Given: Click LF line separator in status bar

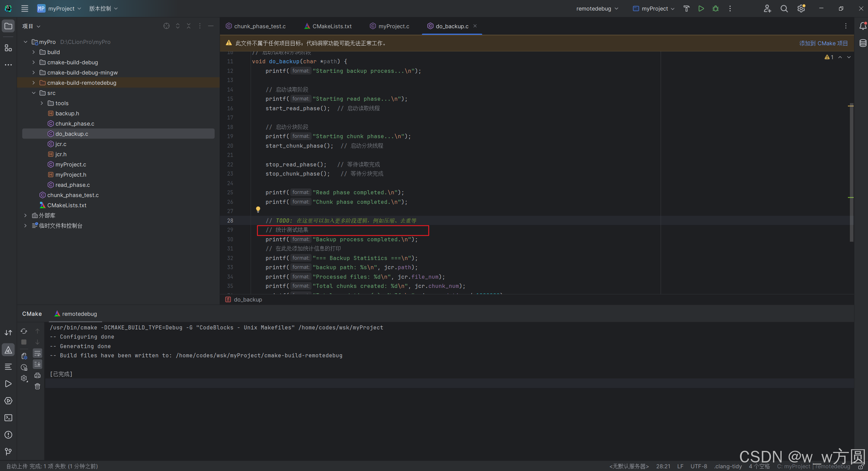Looking at the screenshot, I should pos(680,466).
